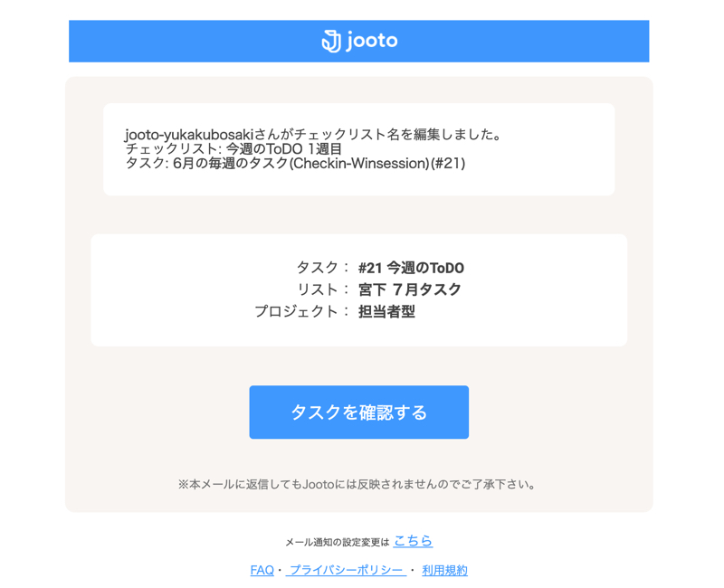
Task: Click the タスク： label in details card
Action: [x=322, y=268]
